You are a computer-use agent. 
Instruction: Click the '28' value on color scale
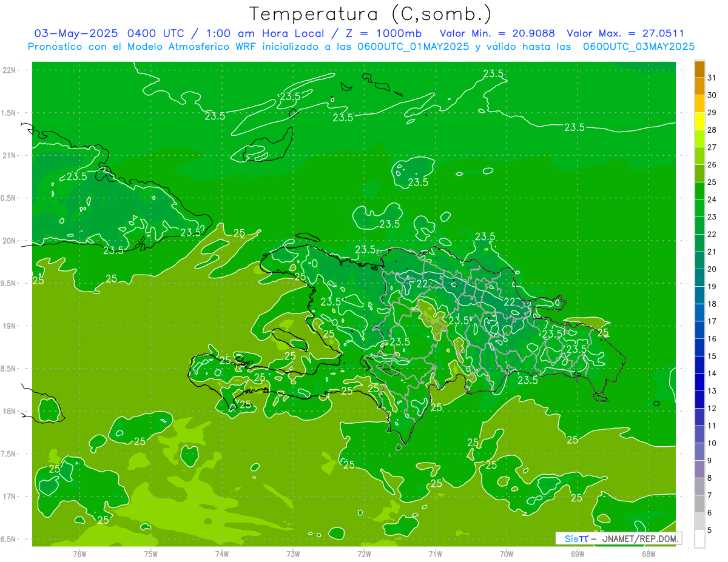click(712, 130)
